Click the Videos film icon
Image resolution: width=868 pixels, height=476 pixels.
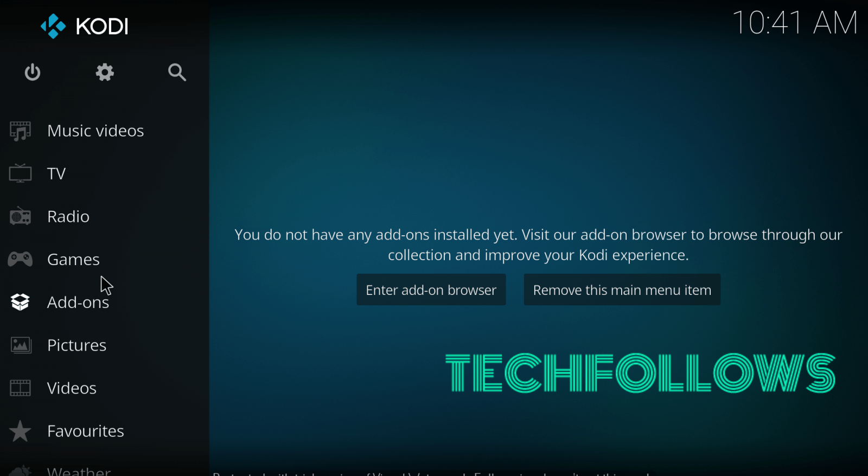click(20, 388)
